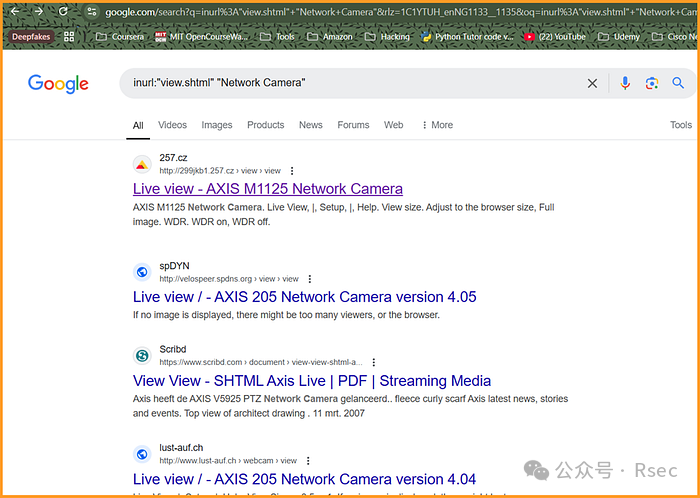Click the www.lust-auf.ch webcam URL breadcrumb
Image resolution: width=700 pixels, height=498 pixels.
pyautogui.click(x=228, y=461)
